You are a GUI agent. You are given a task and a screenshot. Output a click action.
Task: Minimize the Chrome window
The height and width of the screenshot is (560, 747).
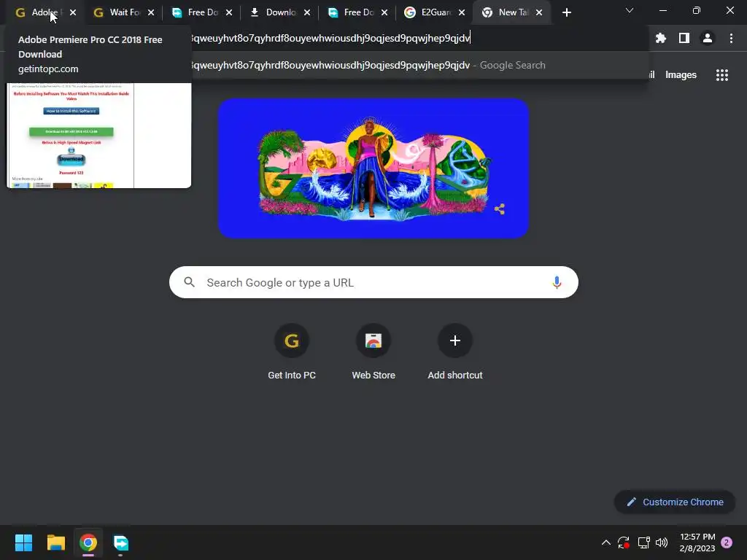[x=662, y=10]
